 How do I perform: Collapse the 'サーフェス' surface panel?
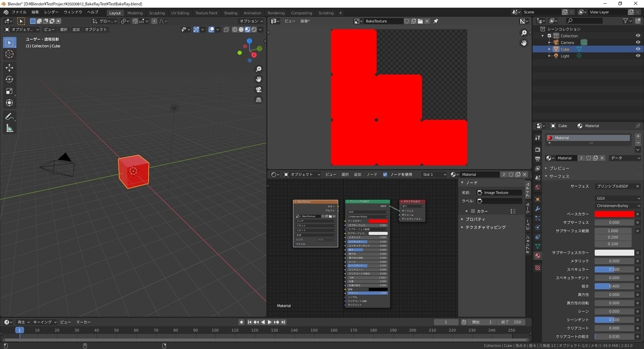559,176
